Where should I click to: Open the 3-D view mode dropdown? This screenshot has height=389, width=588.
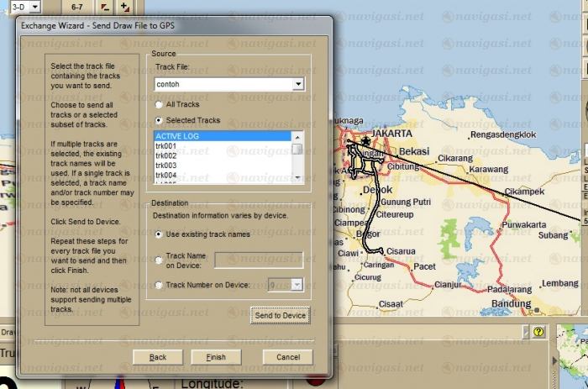point(34,6)
